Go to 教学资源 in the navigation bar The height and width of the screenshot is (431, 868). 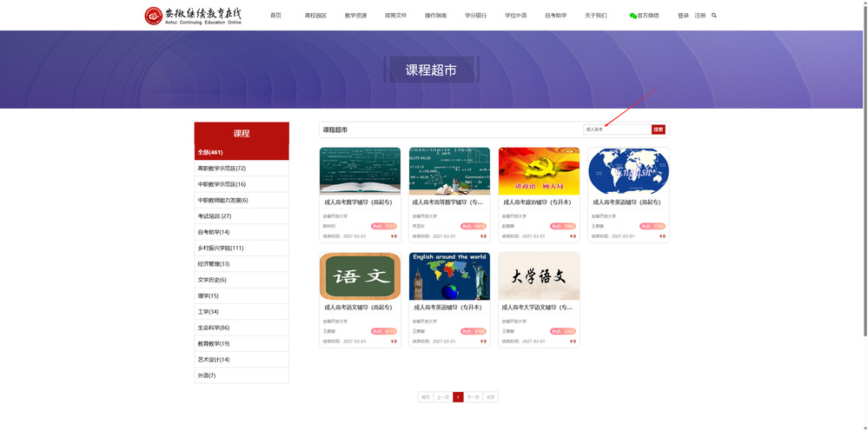tap(355, 16)
